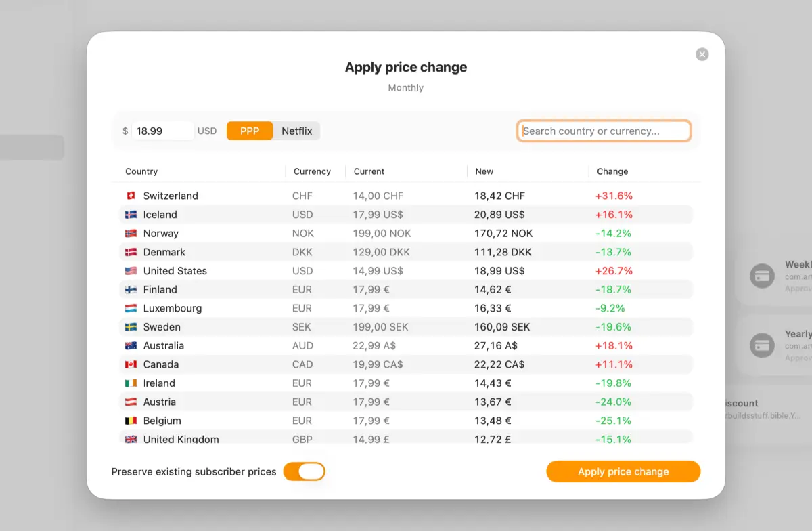Focus the search country or currency field

604,131
